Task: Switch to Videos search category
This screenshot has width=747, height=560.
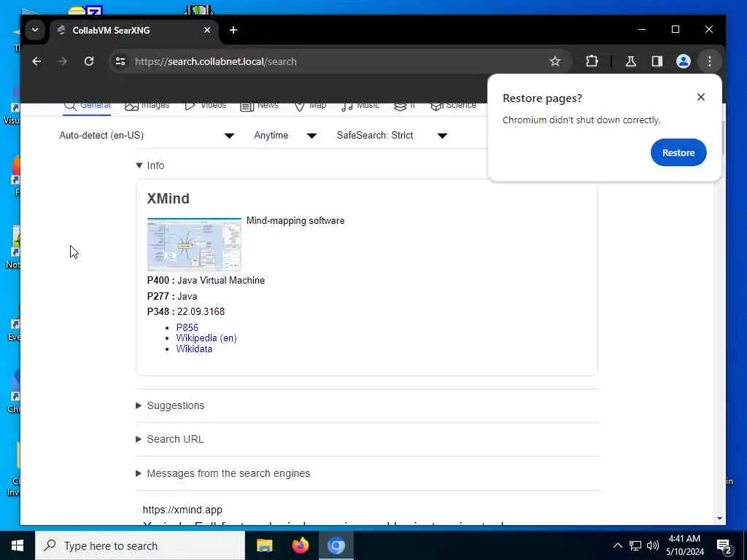Action: coord(205,106)
